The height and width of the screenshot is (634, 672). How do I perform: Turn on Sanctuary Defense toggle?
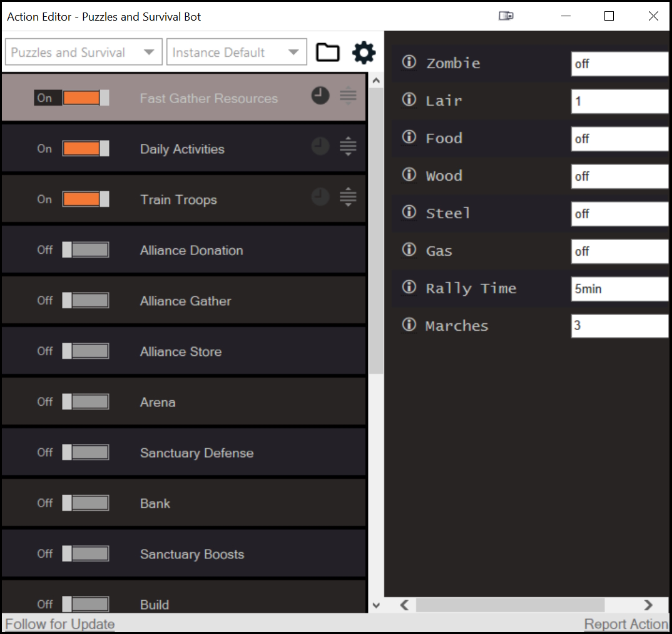click(86, 453)
